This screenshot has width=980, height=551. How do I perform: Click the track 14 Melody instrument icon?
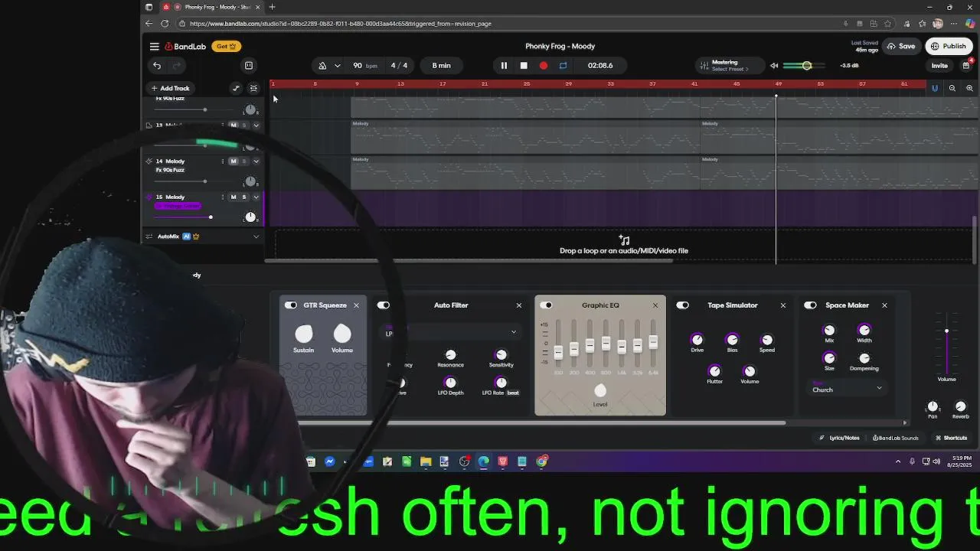click(x=149, y=161)
